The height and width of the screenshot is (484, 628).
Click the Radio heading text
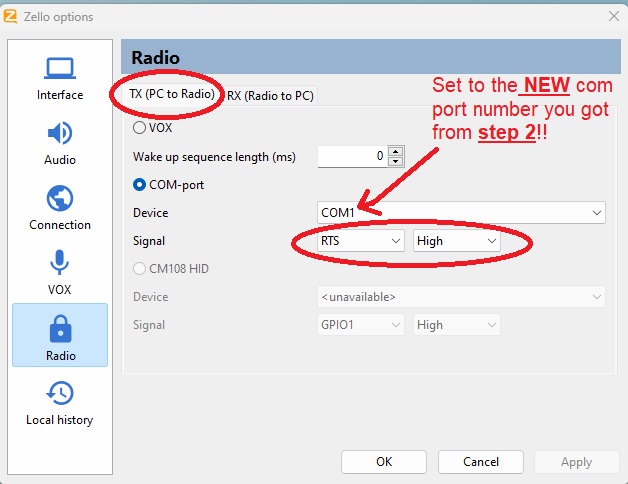click(x=155, y=57)
